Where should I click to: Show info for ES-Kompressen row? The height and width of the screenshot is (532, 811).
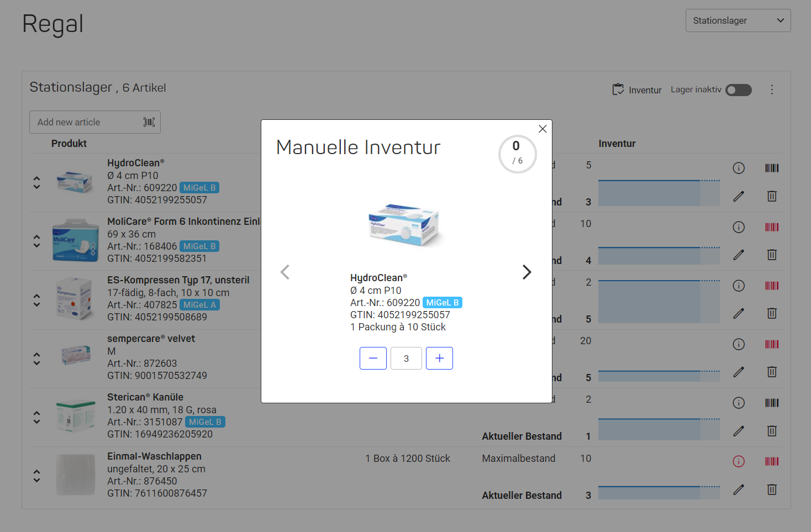(739, 286)
